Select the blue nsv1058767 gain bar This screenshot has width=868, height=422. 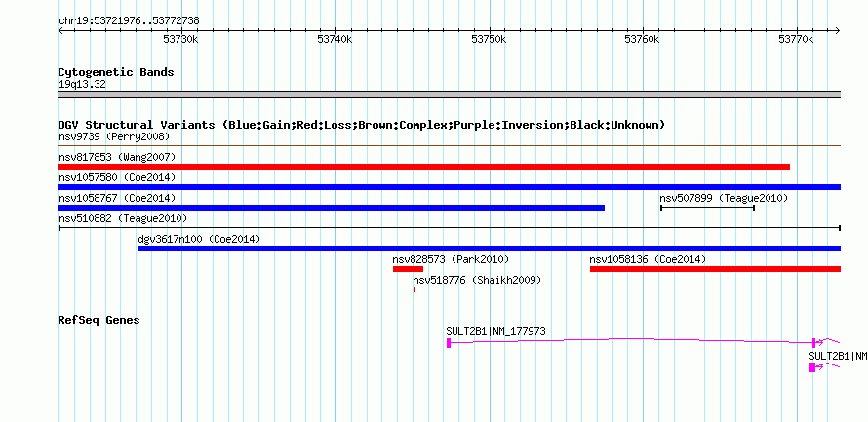click(331, 208)
